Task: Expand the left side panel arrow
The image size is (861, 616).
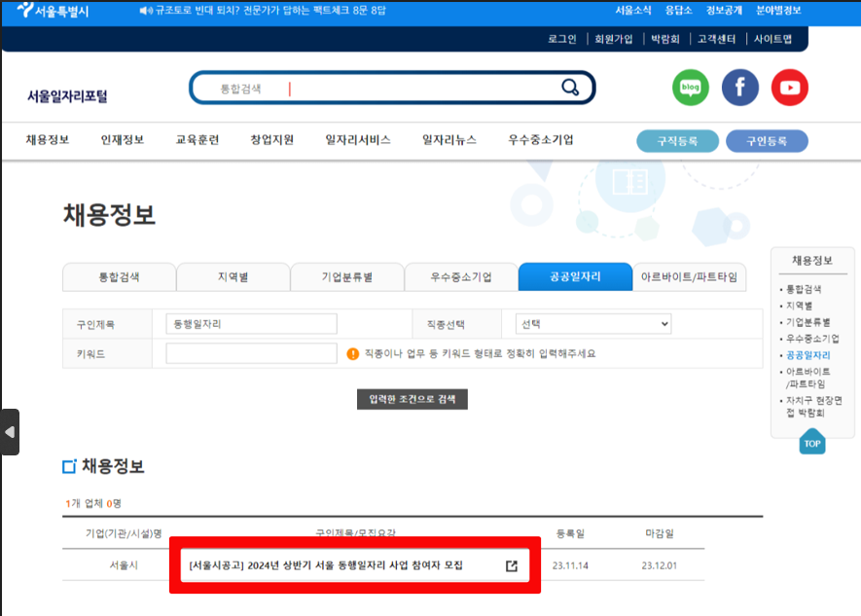Action: coord(10,432)
